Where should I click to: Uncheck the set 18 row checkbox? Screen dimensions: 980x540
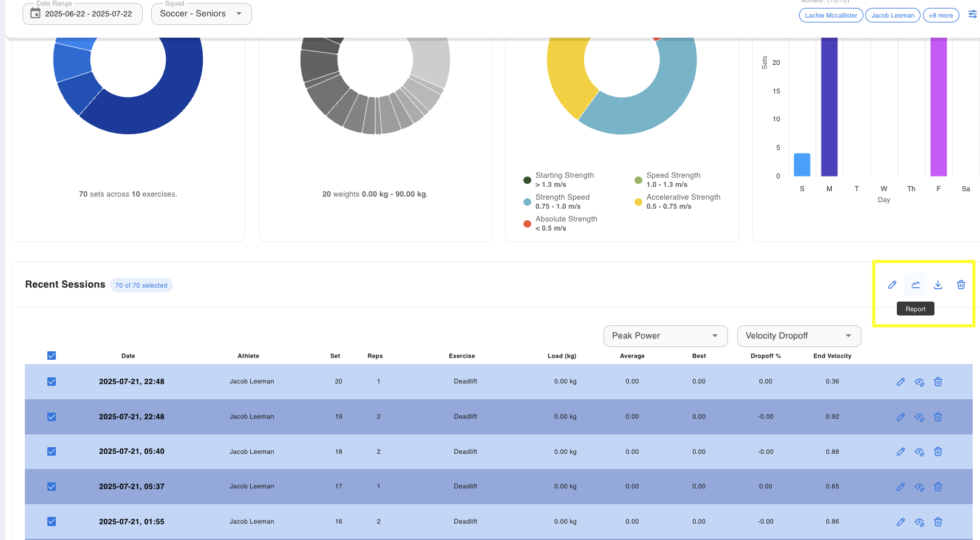point(52,451)
